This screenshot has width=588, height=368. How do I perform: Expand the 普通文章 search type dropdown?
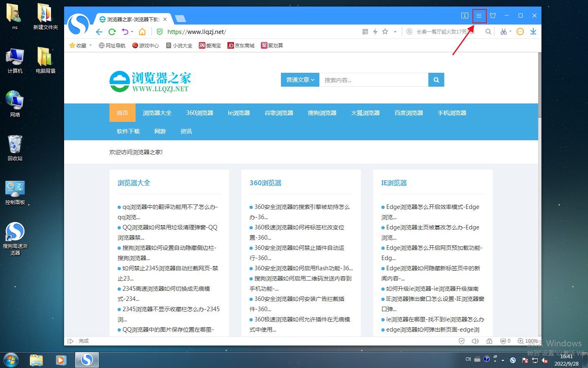point(300,80)
